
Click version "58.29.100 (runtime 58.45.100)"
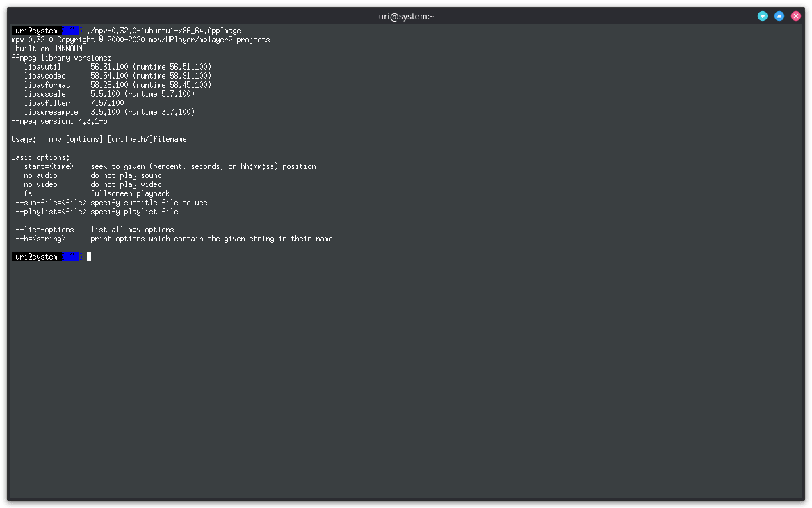pyautogui.click(x=151, y=85)
